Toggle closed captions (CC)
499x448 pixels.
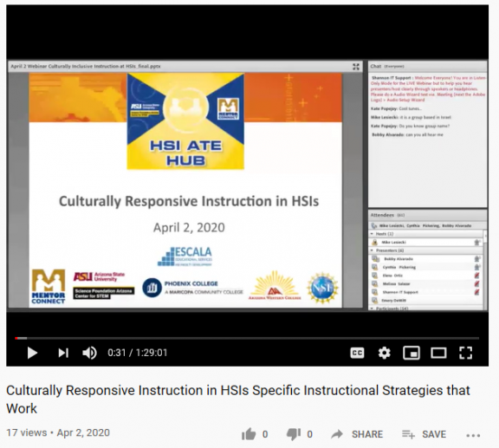pyautogui.click(x=357, y=353)
